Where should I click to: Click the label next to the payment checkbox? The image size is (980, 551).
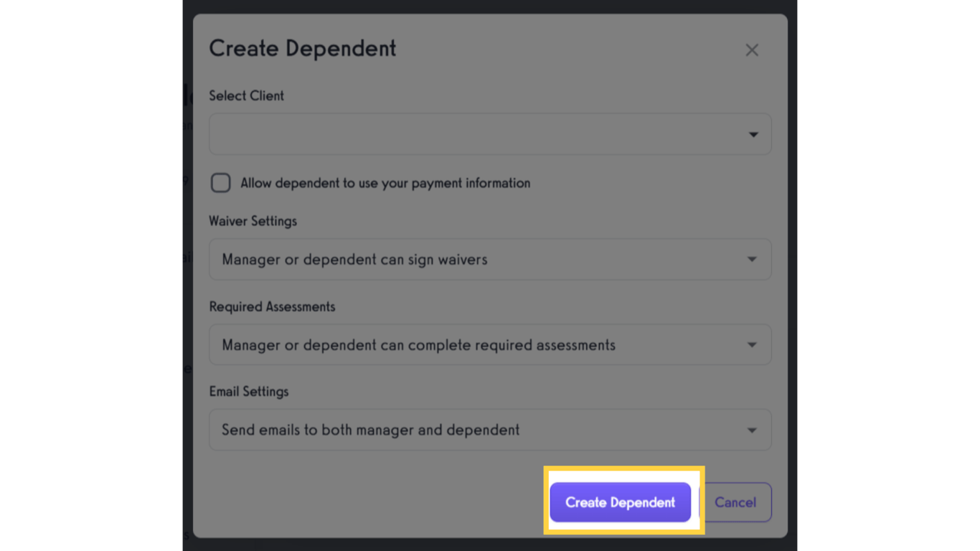(x=374, y=183)
